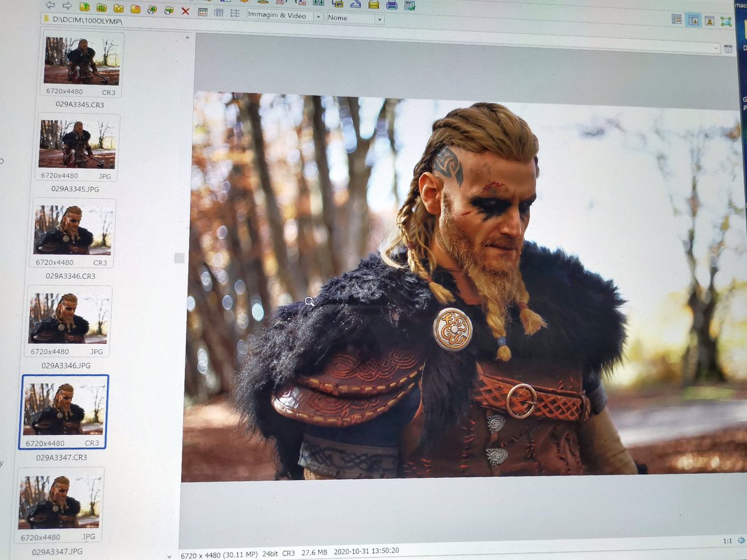This screenshot has width=747, height=560.
Task: Select the 029A3346.CR3 thumbnail
Action: 72,232
